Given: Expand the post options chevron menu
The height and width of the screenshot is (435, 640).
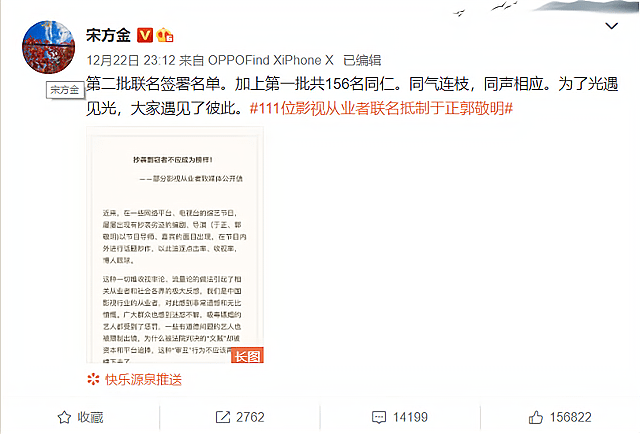Looking at the screenshot, I should point(611,26).
